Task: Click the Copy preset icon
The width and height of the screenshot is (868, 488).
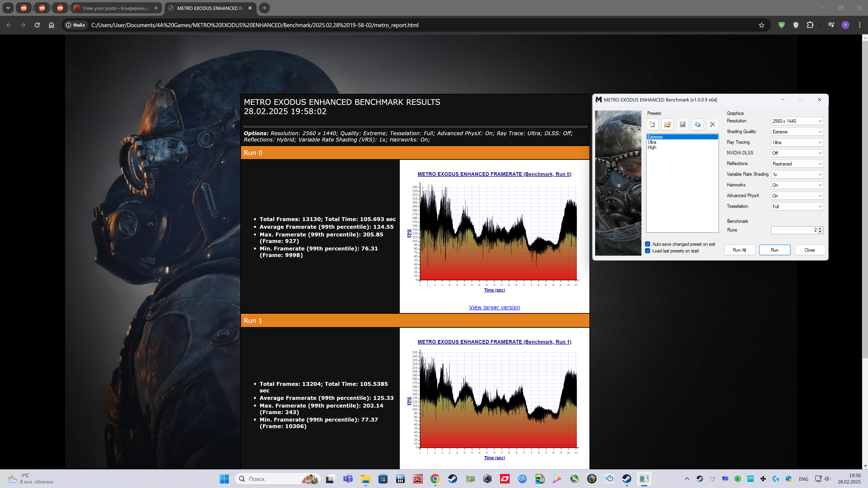Action: tap(697, 124)
